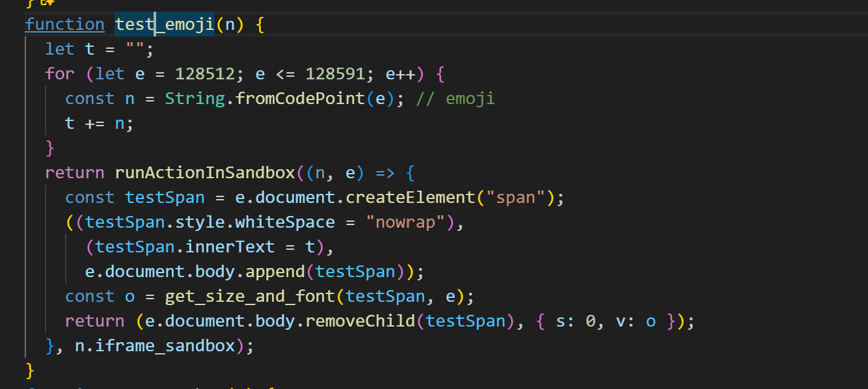This screenshot has height=389, width=868.
Task: Click the "for" loop keyword
Action: pos(60,74)
